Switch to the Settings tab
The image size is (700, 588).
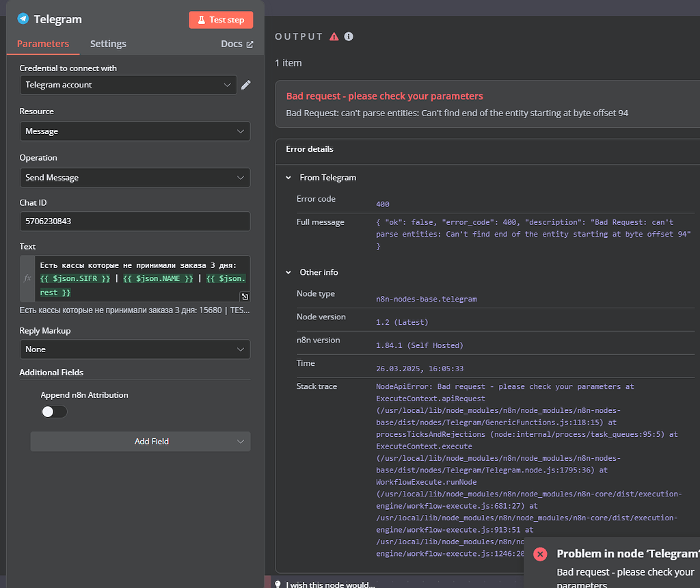tap(107, 43)
